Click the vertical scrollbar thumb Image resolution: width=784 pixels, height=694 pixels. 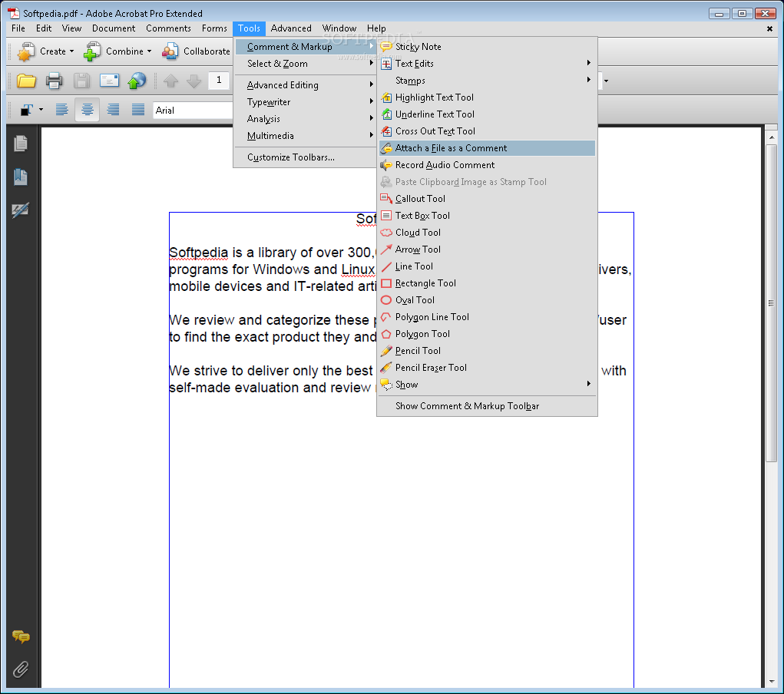click(x=772, y=303)
